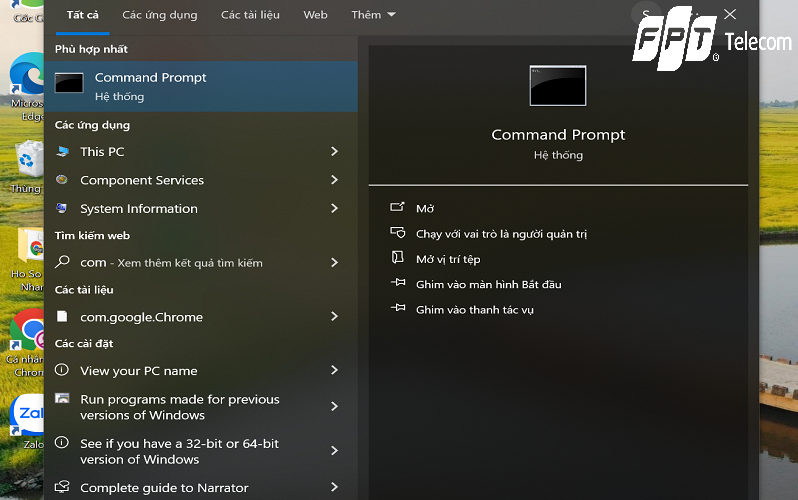Click the com.google.Chrome document icon
798x500 pixels.
[62, 317]
